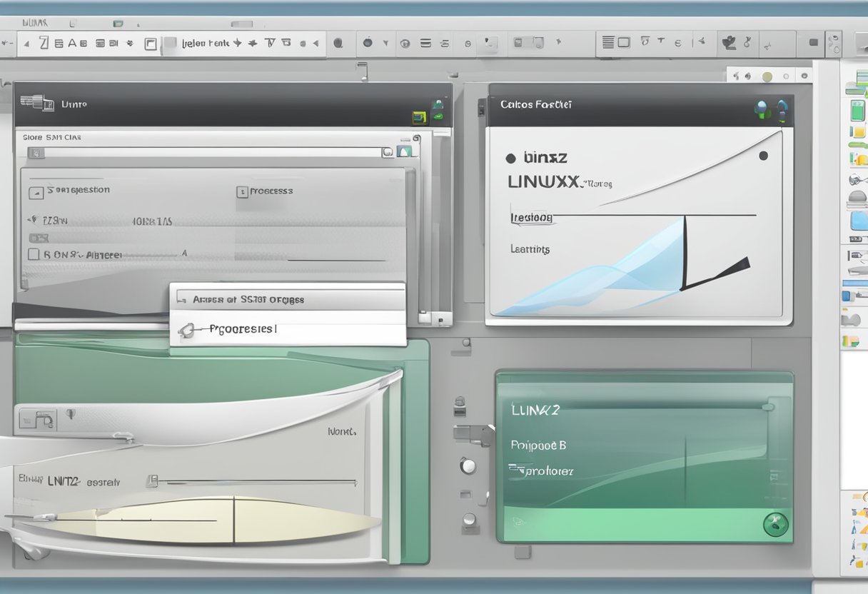This screenshot has height=594, width=868.
Task: Click the '10IEB TAS' value in the Umro window
Action: click(x=151, y=221)
